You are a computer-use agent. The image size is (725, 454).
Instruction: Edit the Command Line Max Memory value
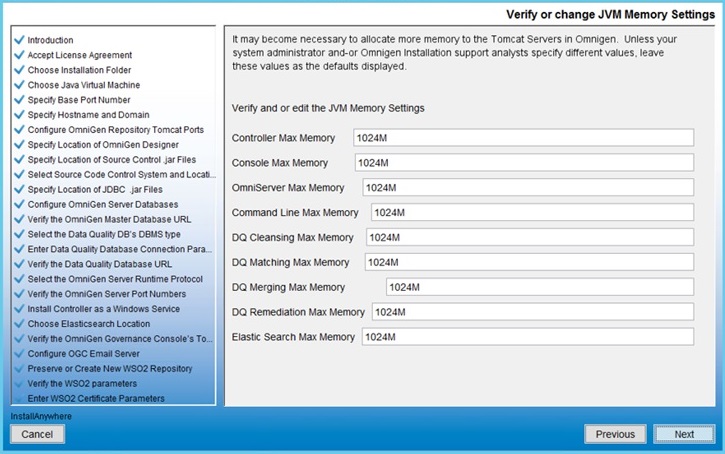pyautogui.click(x=532, y=213)
